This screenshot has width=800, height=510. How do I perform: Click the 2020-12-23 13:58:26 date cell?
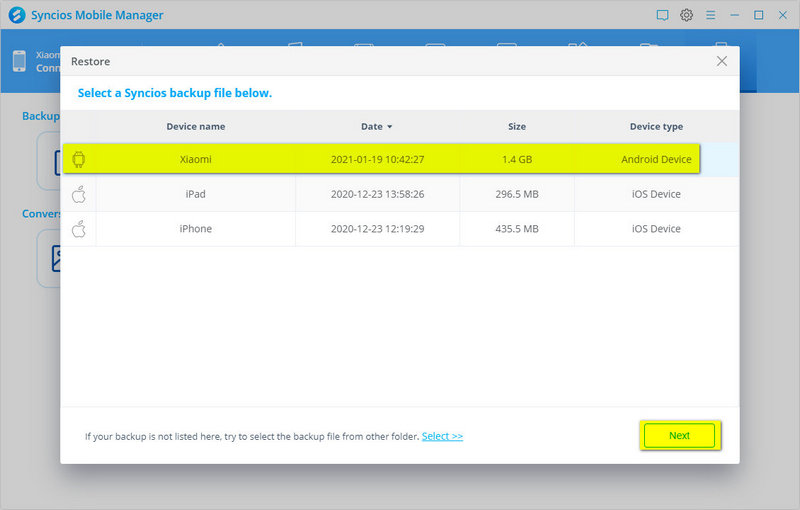[x=378, y=194]
